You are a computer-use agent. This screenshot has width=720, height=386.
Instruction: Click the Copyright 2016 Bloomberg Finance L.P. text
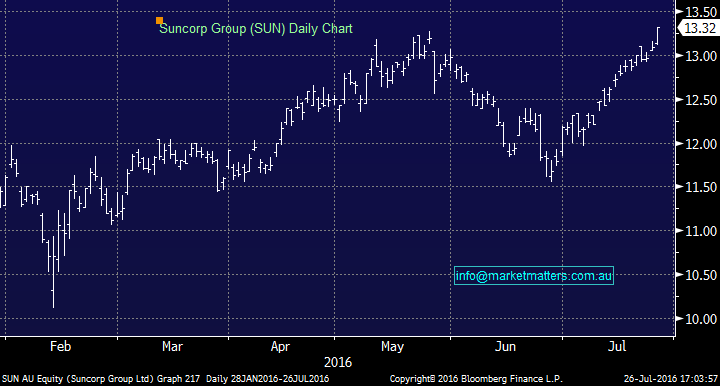pos(476,379)
